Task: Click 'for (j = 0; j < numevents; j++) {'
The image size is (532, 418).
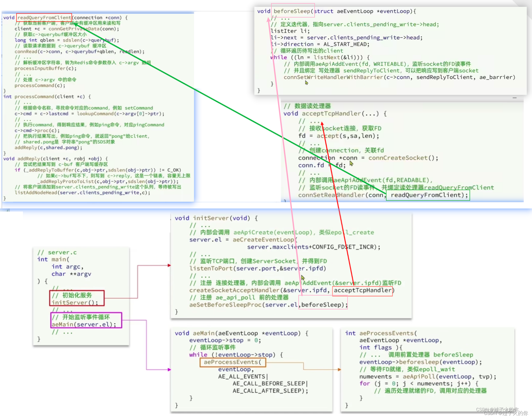Action: coord(419,384)
